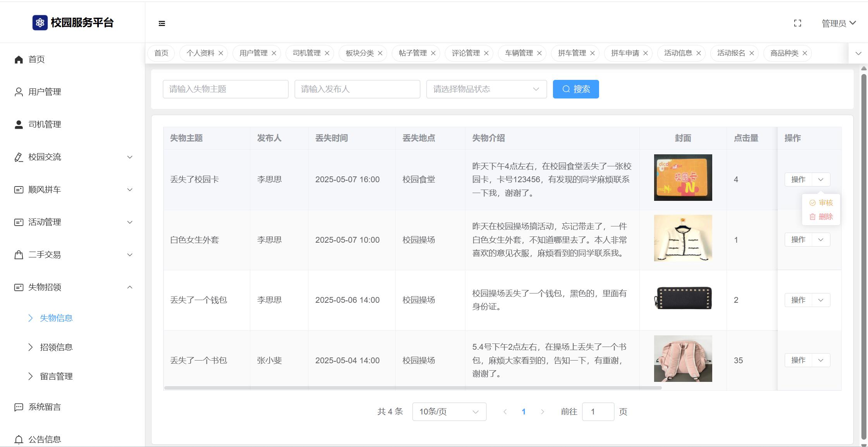Choose 审核 from the action menu
The image size is (868, 447).
821,203
